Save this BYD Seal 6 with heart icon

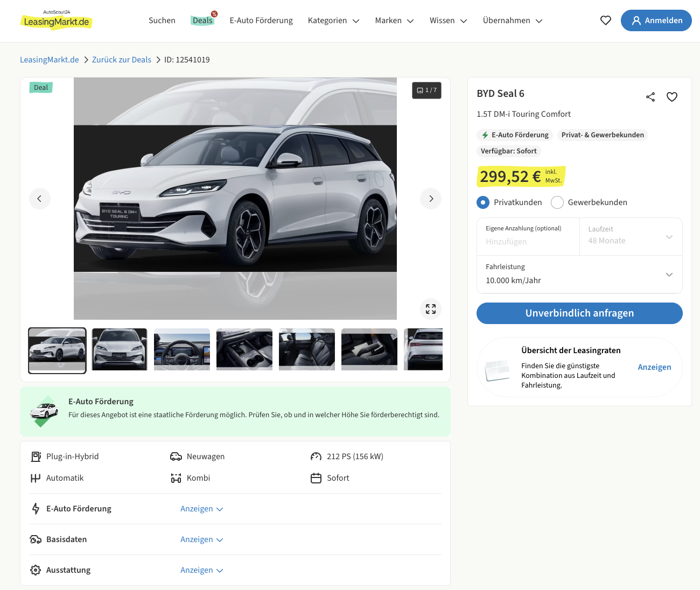(x=672, y=97)
